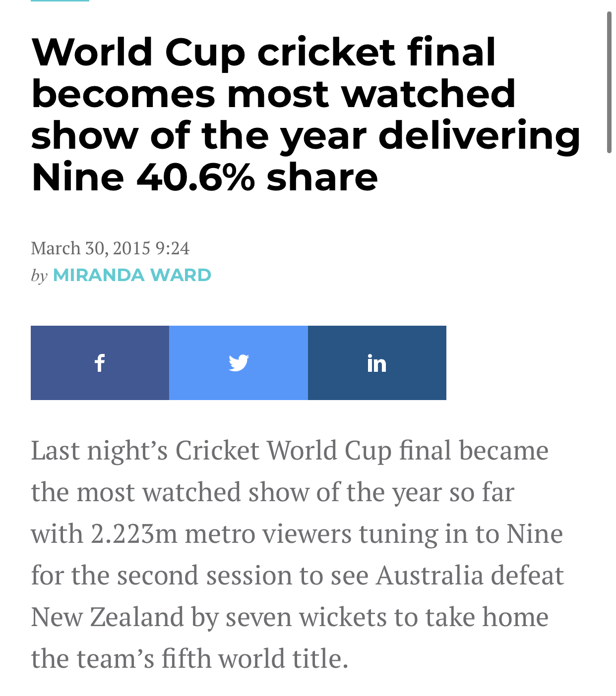Click the article date March 30, 2015
616x696 pixels.
(x=90, y=248)
